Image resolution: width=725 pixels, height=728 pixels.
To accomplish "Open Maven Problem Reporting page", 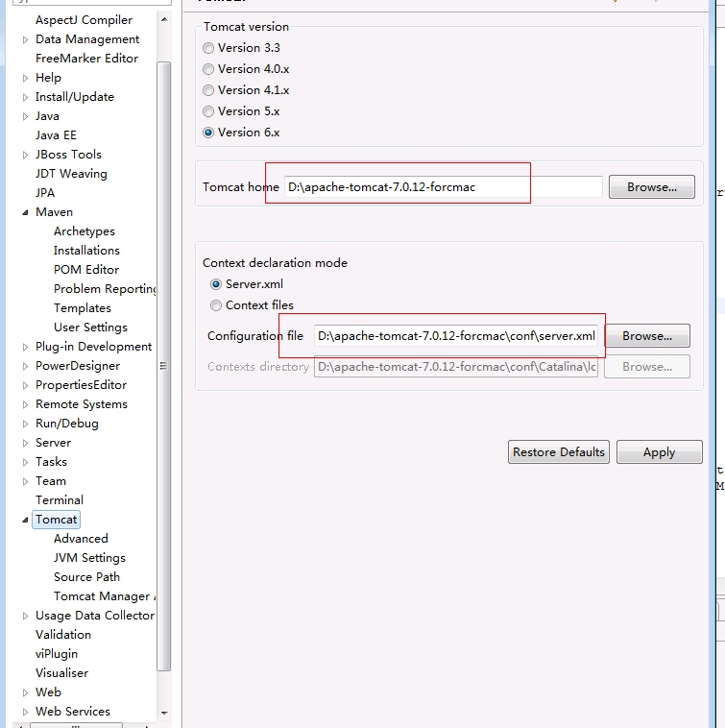I will pos(105,289).
